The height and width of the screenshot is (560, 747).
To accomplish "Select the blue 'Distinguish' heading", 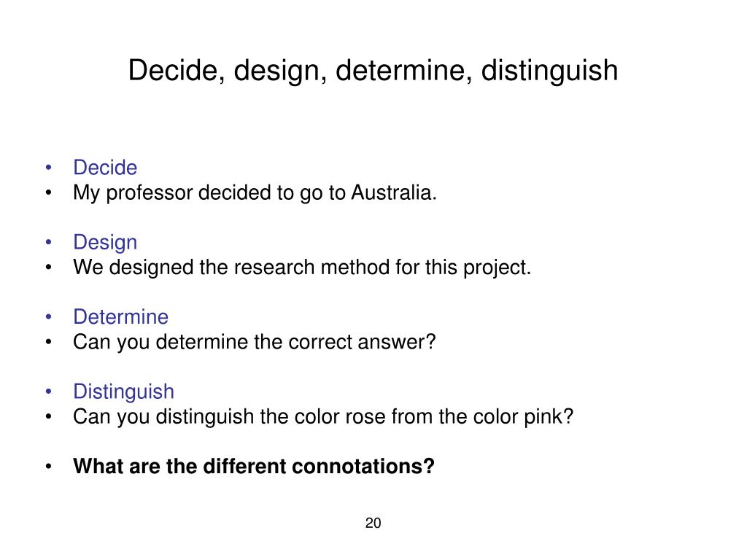I will pyautogui.click(x=123, y=392).
